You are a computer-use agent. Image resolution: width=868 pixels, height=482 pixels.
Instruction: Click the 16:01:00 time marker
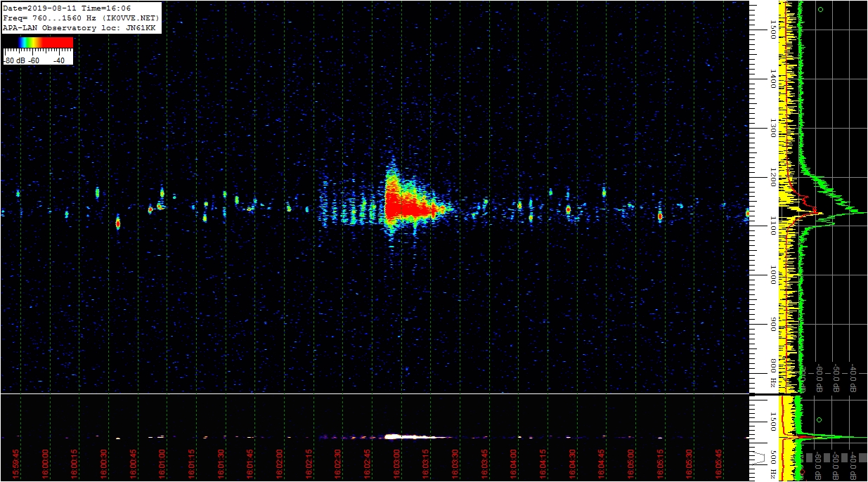162,465
